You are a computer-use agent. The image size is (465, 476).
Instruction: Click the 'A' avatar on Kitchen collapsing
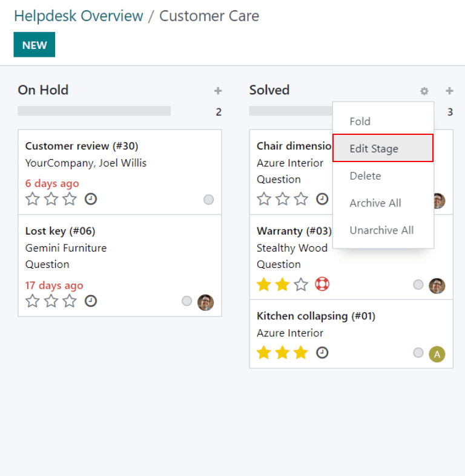tap(437, 354)
